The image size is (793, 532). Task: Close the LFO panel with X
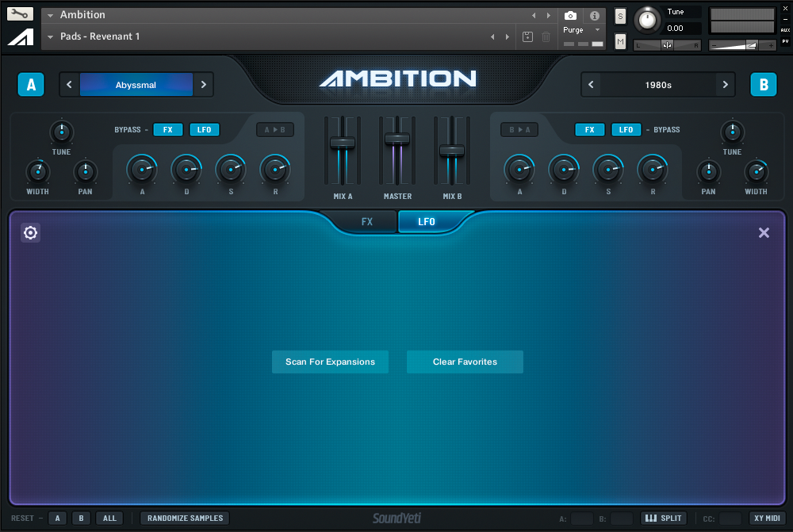pyautogui.click(x=764, y=232)
